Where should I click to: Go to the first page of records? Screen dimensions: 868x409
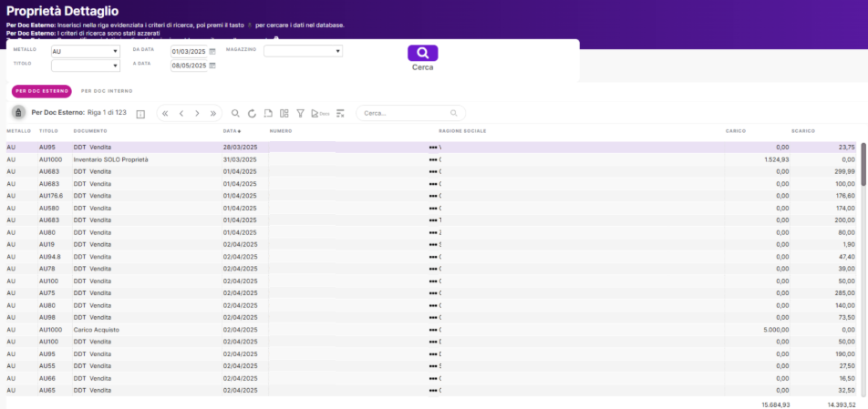coord(165,114)
